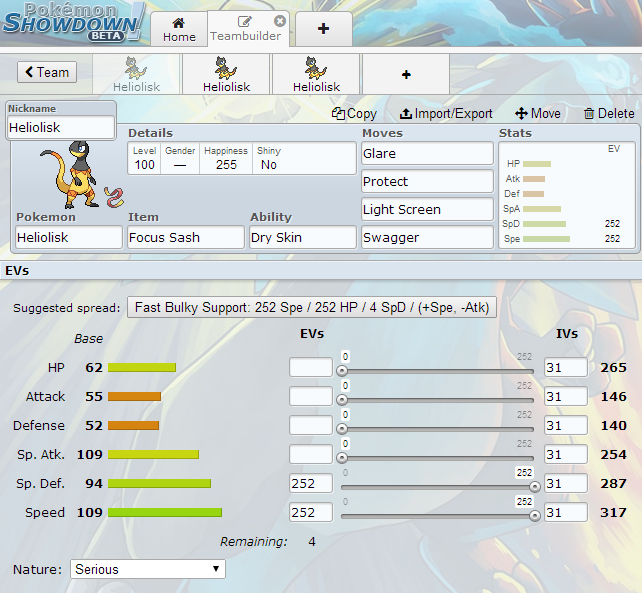Apply the Fast Bulky Support suggested spread

312,307
